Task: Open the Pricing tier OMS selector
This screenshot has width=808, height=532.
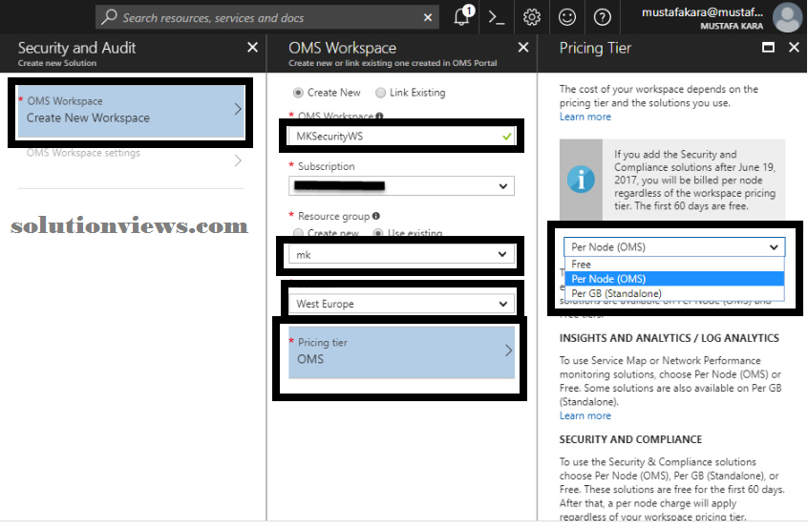Action: pyautogui.click(x=401, y=351)
